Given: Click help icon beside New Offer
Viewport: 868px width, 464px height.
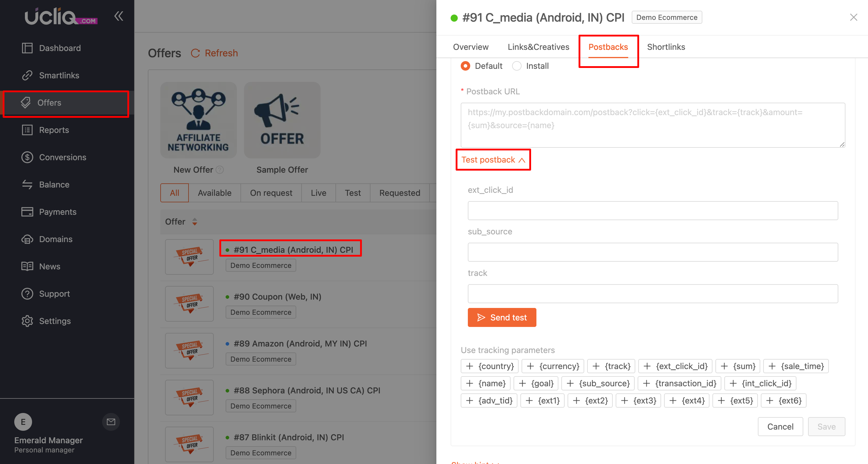Looking at the screenshot, I should (x=220, y=170).
